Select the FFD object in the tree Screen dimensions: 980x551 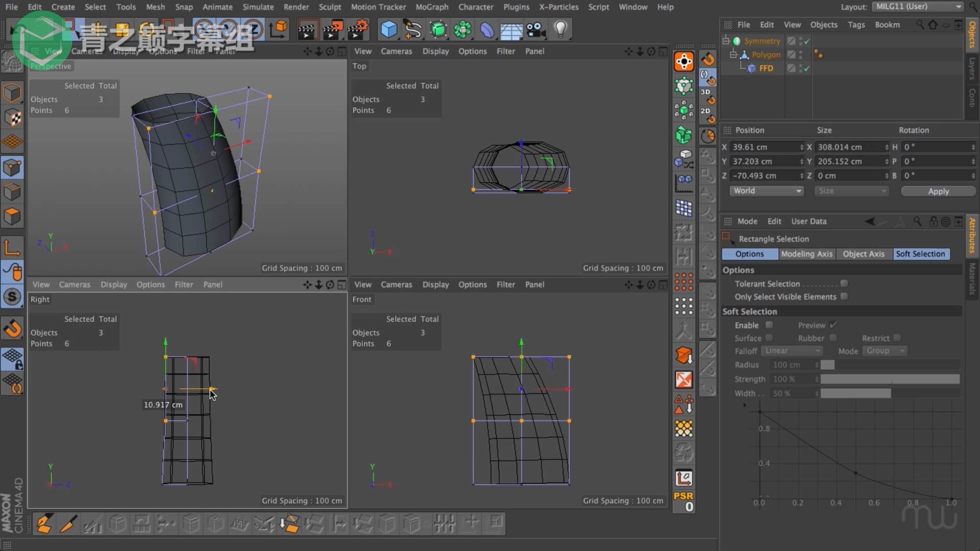tap(766, 68)
